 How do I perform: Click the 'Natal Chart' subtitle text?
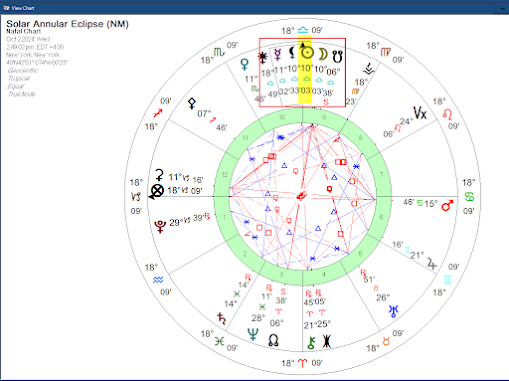click(23, 31)
